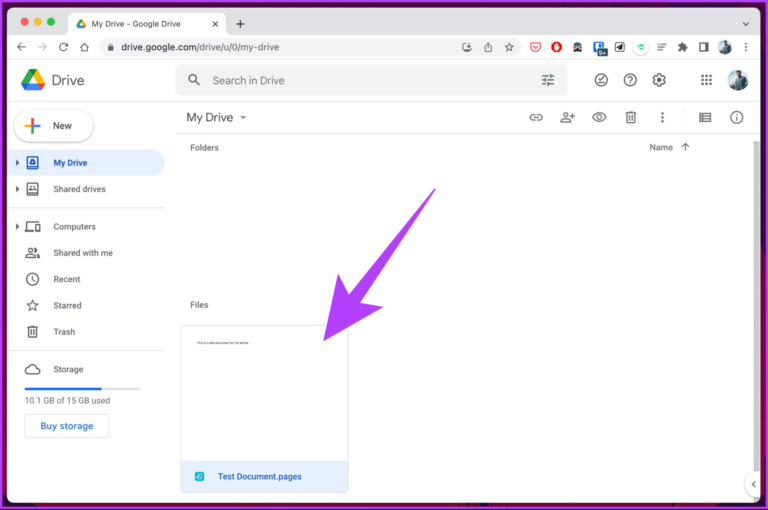Click the vertical scrollbar of file list
Image resolution: width=768 pixels, height=510 pixels.
pos(757,304)
